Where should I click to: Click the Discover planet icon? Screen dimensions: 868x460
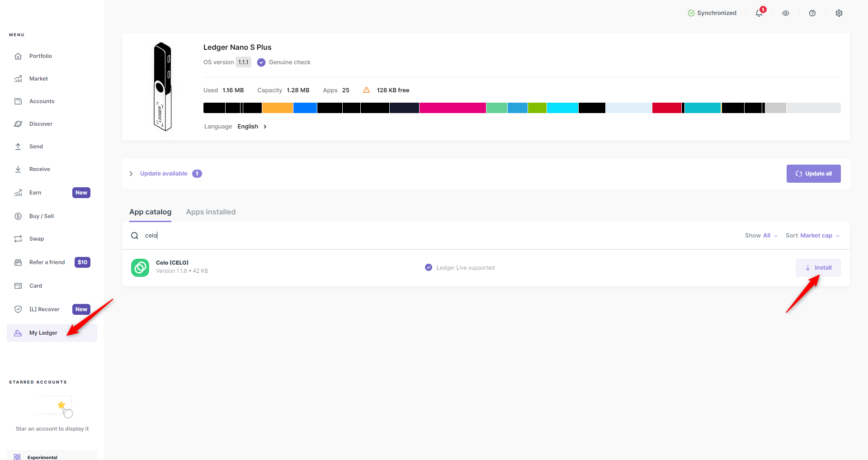point(18,124)
